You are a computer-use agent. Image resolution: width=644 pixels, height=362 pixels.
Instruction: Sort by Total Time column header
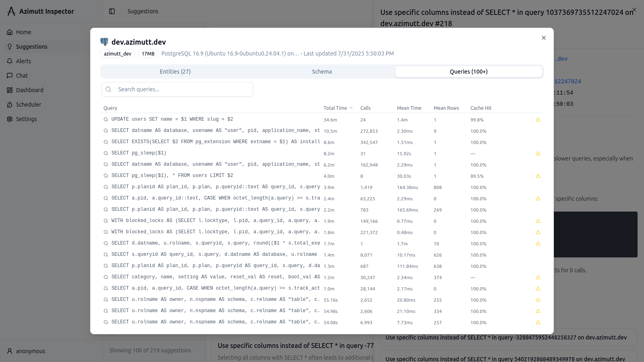pos(335,108)
